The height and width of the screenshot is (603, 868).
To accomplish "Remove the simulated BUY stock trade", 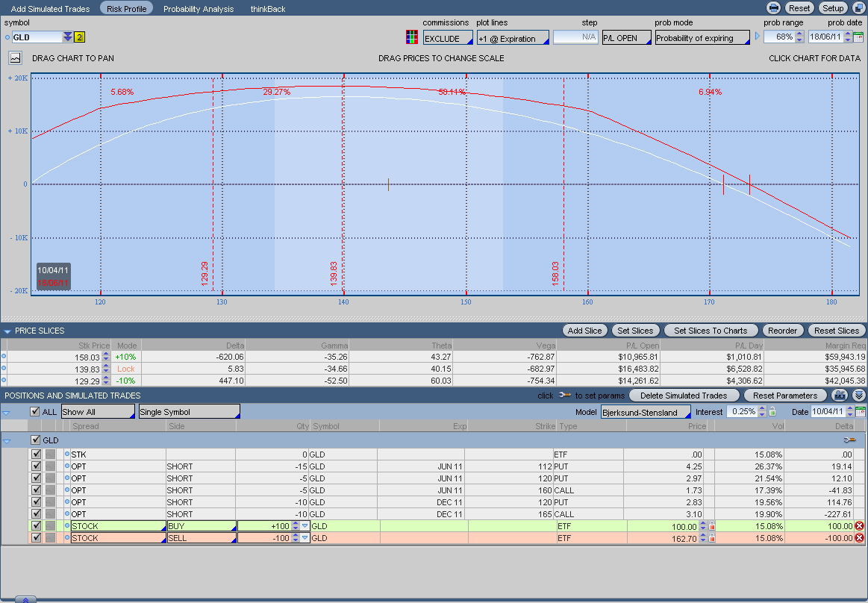I will 859,526.
